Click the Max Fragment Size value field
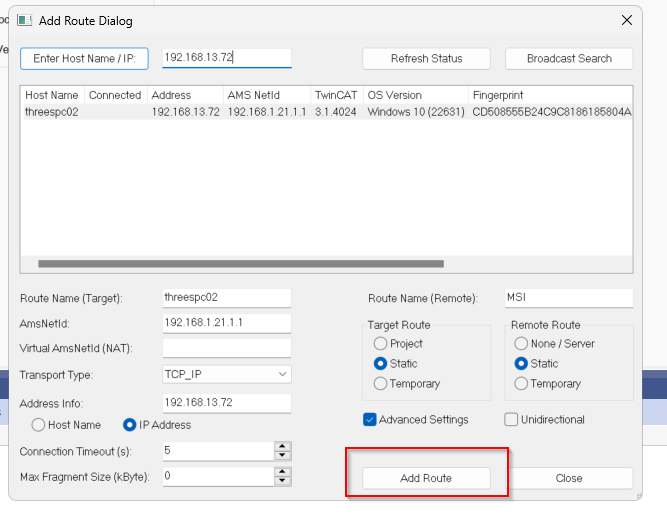This screenshot has height=514, width=667. point(219,477)
